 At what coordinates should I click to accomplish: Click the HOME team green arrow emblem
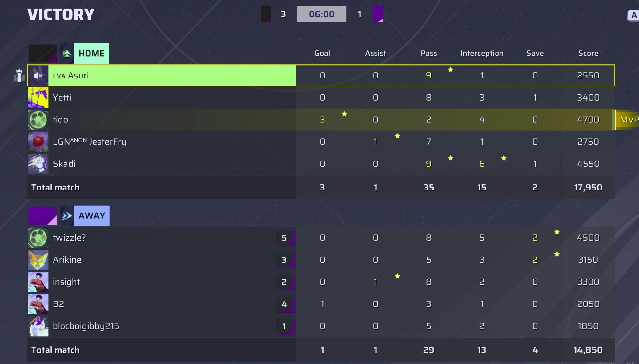(x=67, y=54)
